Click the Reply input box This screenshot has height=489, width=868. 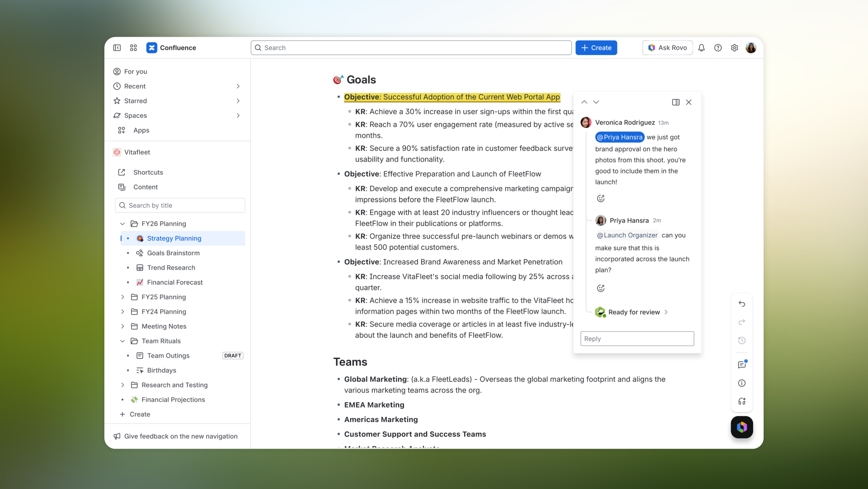click(x=637, y=339)
